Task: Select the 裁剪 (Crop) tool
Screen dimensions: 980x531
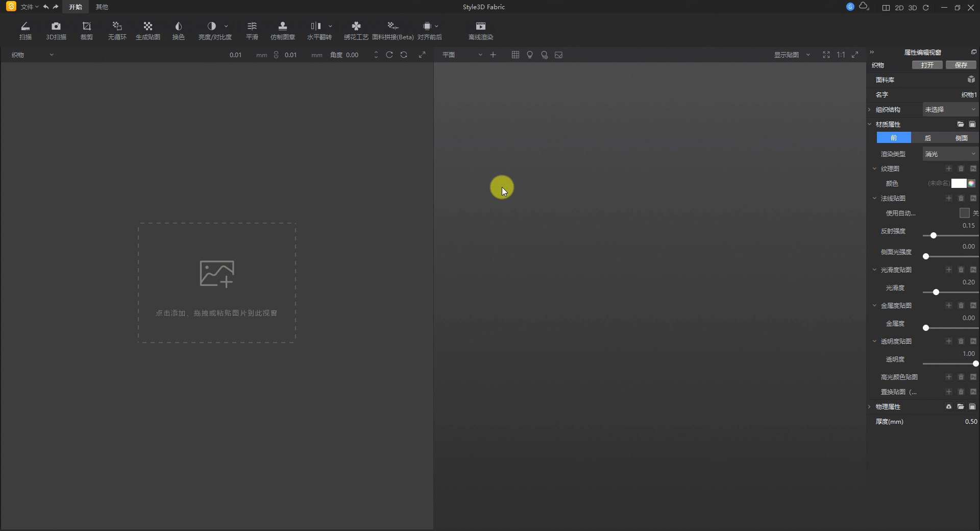Action: (x=86, y=30)
